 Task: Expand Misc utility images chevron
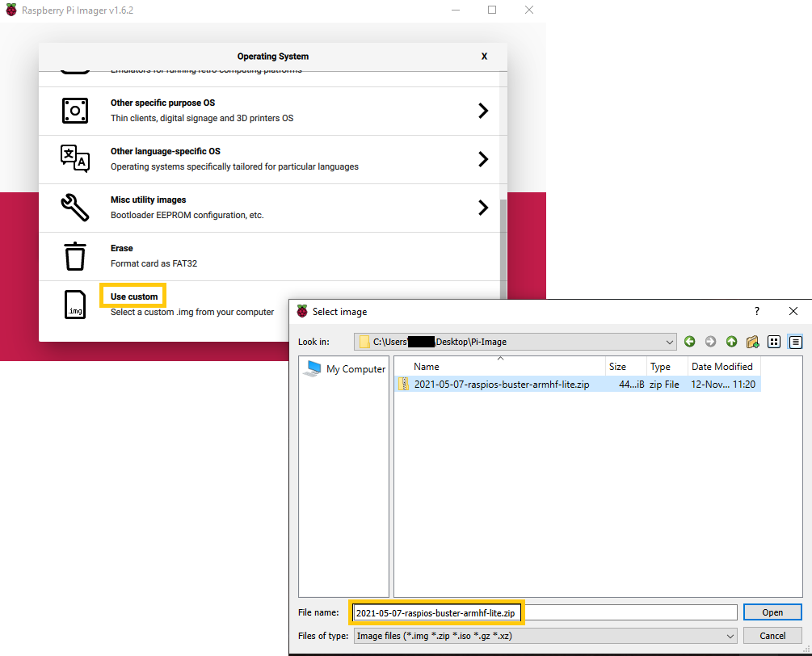(482, 208)
